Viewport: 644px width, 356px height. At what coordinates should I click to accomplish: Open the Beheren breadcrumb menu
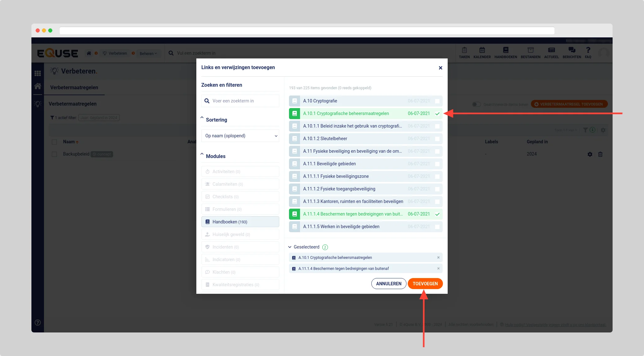(148, 53)
